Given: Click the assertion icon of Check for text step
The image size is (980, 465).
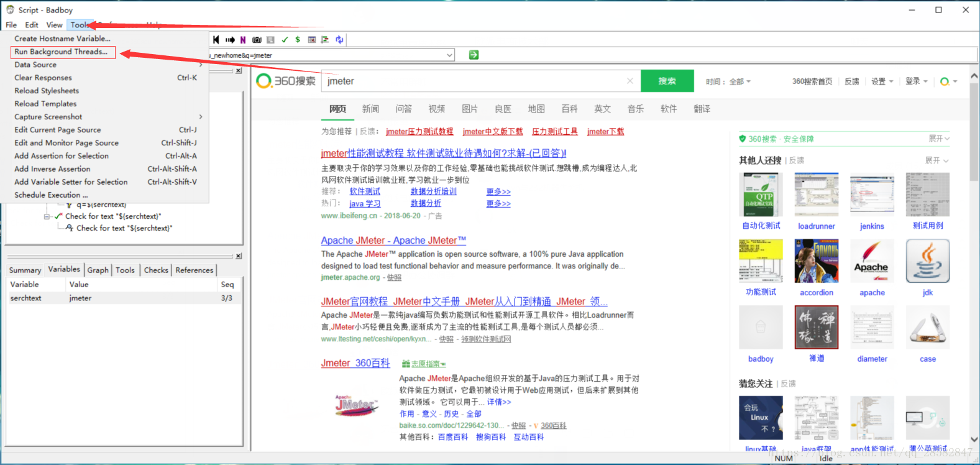Looking at the screenshot, I should [58, 216].
